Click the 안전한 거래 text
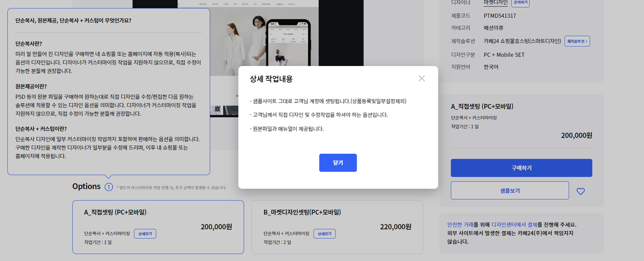This screenshot has width=644, height=261. point(460,225)
